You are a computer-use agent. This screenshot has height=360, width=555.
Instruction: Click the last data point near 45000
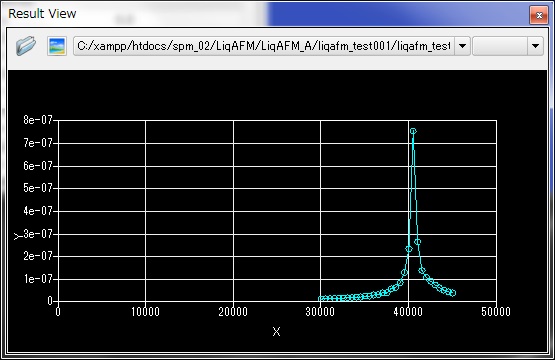click(452, 293)
